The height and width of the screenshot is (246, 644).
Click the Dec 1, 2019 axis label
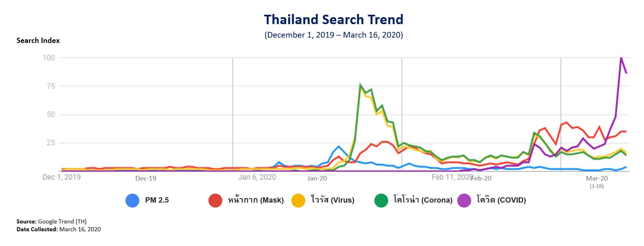coord(62,177)
